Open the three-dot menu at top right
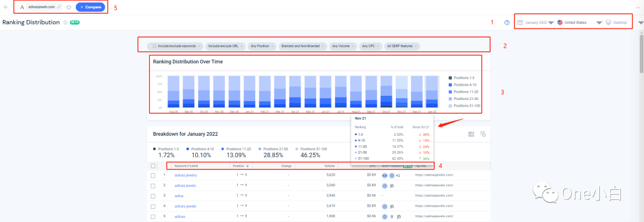Image resolution: width=644 pixels, height=222 pixels. (637, 7)
